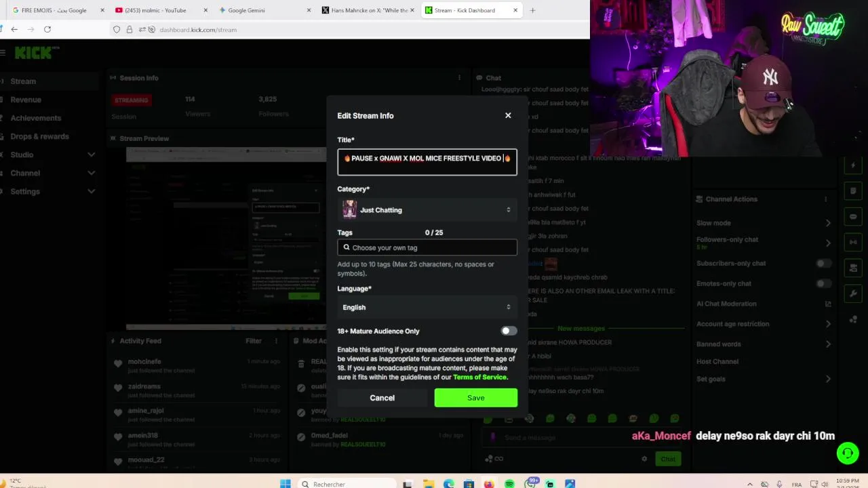Open a new browser tab
The image size is (868, 488).
click(x=532, y=10)
